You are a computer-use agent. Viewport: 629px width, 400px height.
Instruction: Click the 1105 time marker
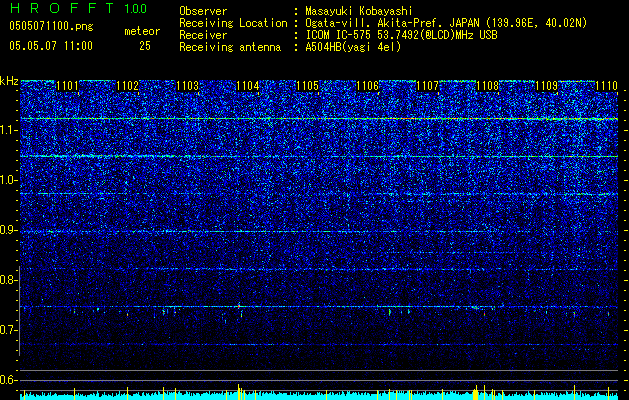pos(307,86)
